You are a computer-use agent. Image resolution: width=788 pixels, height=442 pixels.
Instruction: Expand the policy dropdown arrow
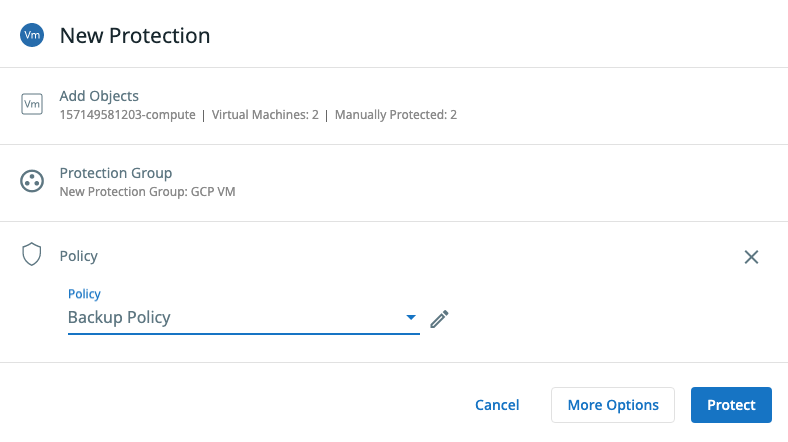[410, 318]
